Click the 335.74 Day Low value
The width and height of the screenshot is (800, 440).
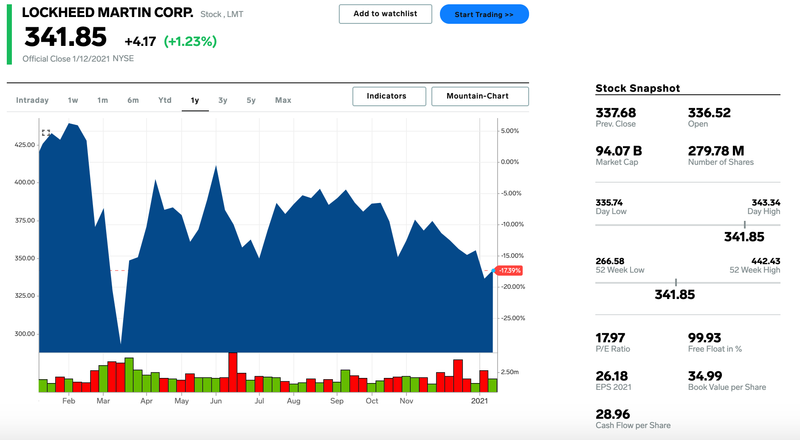pos(609,203)
